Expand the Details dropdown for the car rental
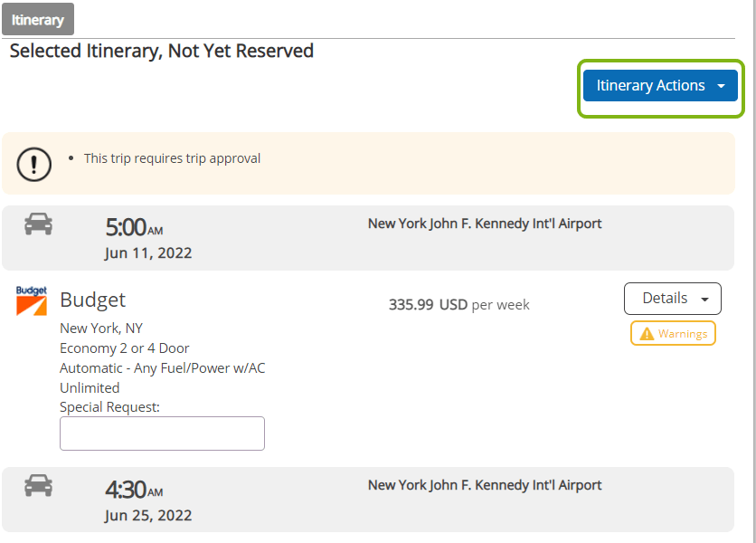The height and width of the screenshot is (543, 756). point(672,298)
